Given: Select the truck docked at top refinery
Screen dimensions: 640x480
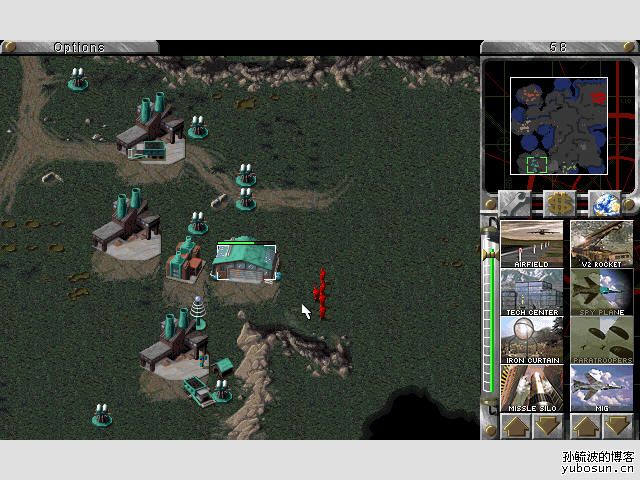Looking at the screenshot, I should click(147, 150).
